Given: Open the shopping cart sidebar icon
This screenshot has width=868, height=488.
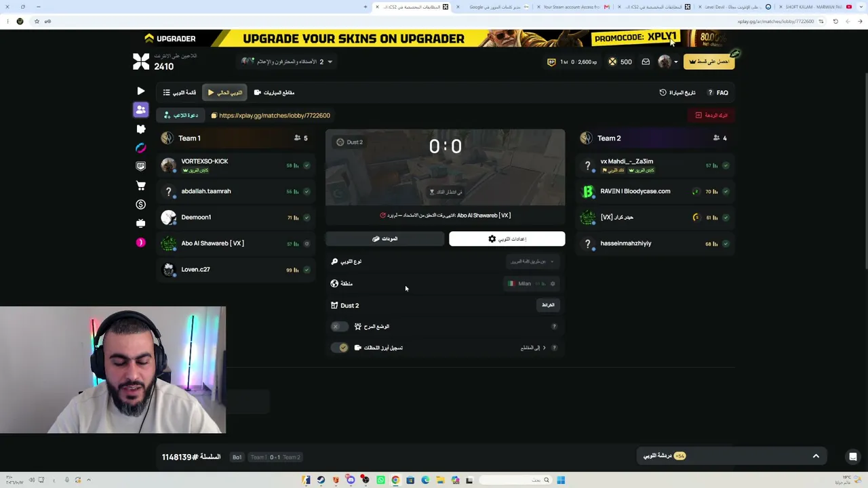Looking at the screenshot, I should [x=140, y=185].
